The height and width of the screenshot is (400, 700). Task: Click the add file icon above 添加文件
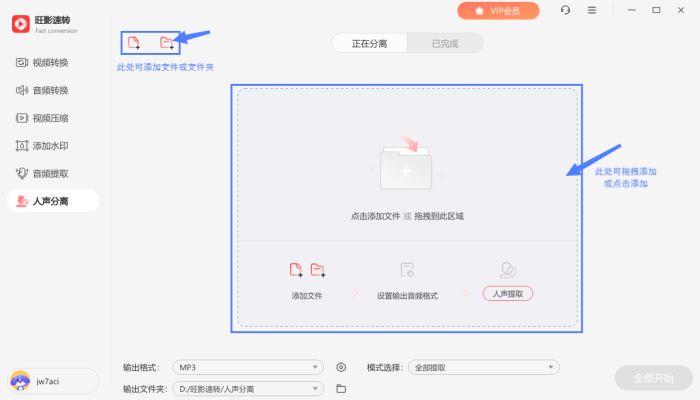(x=296, y=270)
